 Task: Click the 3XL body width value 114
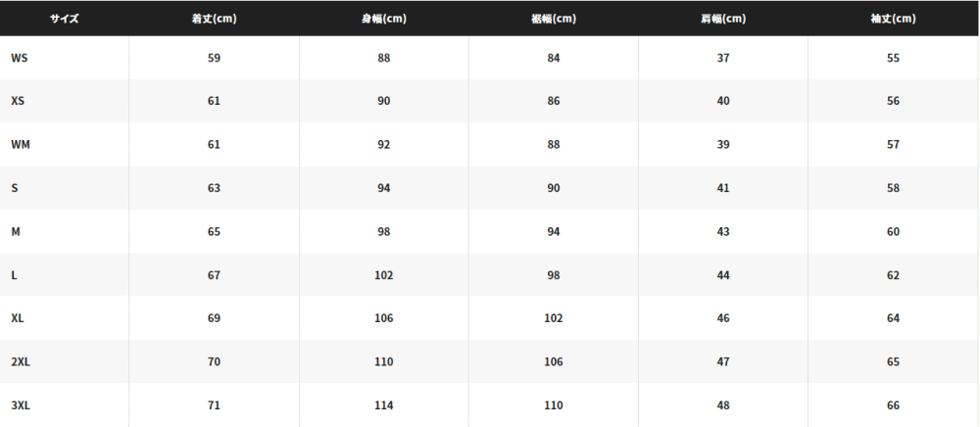(384, 405)
